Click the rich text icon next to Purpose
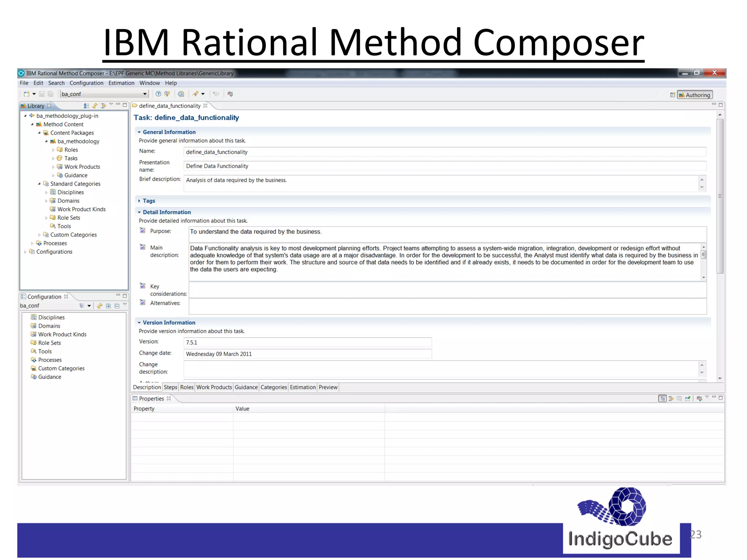 pos(143,230)
